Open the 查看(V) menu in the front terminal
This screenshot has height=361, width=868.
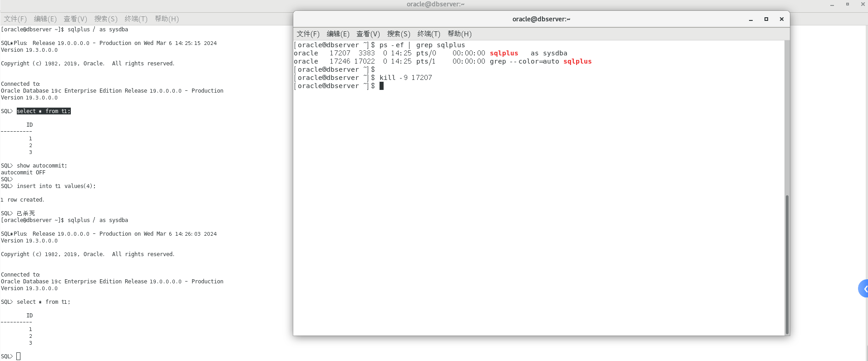click(x=368, y=34)
